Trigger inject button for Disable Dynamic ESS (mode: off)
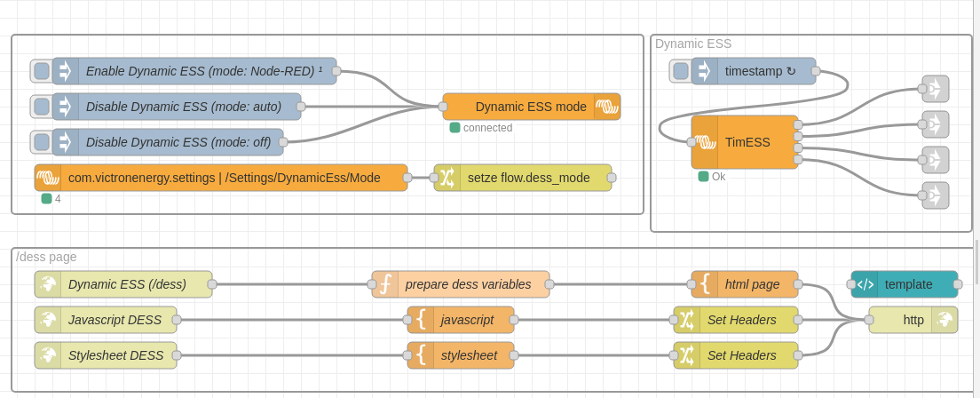This screenshot has width=980, height=398. tap(42, 142)
